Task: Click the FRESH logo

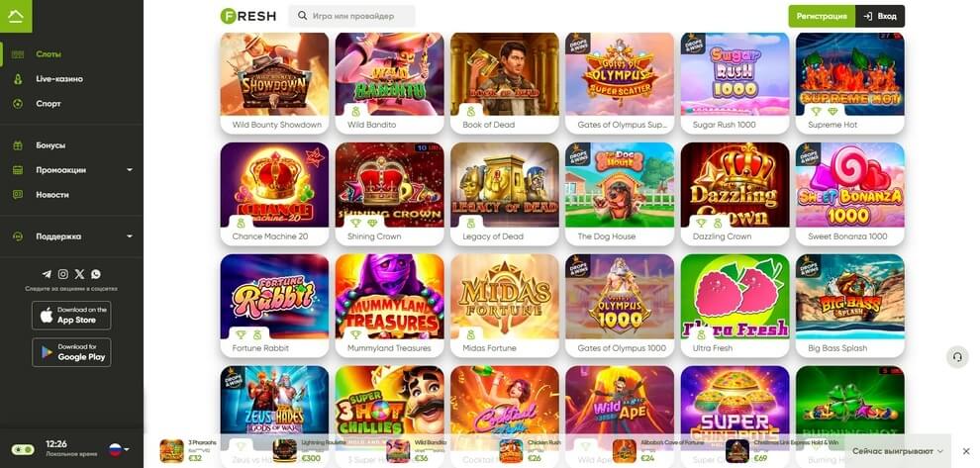Action: [x=248, y=16]
